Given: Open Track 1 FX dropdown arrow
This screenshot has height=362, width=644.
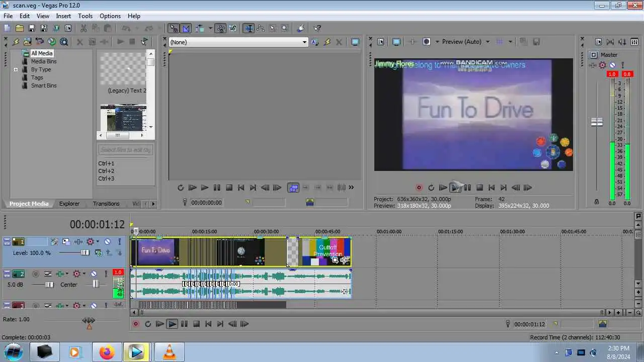Looking at the screenshot, I should tap(98, 242).
